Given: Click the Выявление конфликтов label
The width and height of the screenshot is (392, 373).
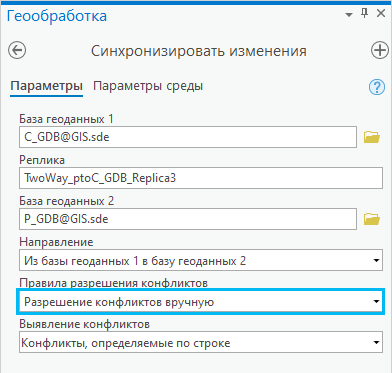Looking at the screenshot, I should [x=84, y=324].
